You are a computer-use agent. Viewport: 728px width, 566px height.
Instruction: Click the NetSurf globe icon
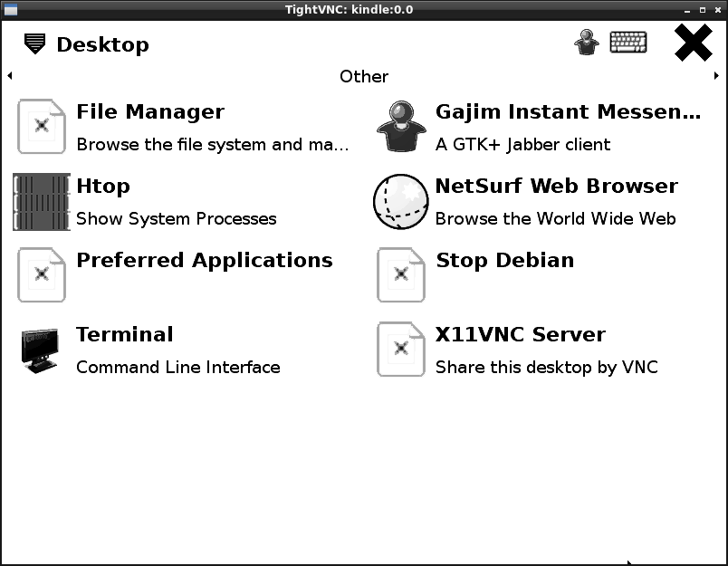click(x=400, y=202)
